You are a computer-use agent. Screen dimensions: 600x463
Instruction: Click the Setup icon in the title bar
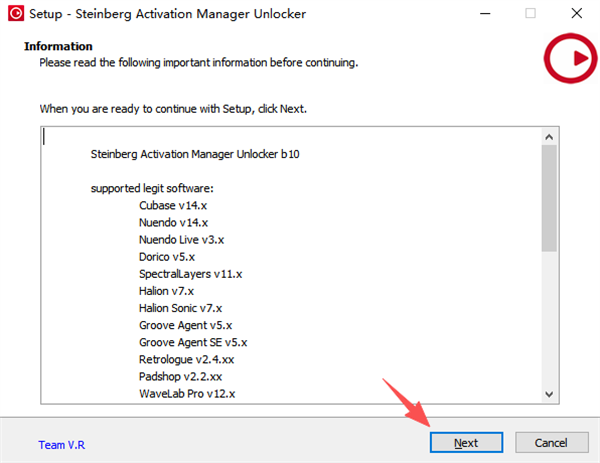pyautogui.click(x=15, y=14)
